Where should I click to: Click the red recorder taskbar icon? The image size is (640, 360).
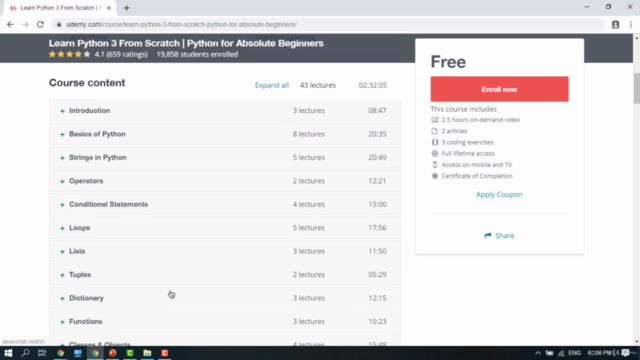(x=165, y=353)
